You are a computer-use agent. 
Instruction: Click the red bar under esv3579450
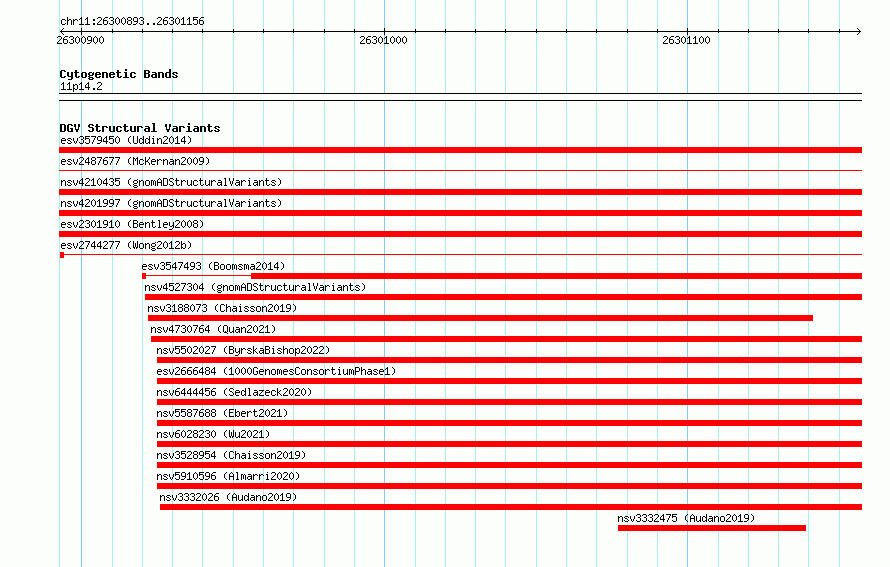pos(460,150)
